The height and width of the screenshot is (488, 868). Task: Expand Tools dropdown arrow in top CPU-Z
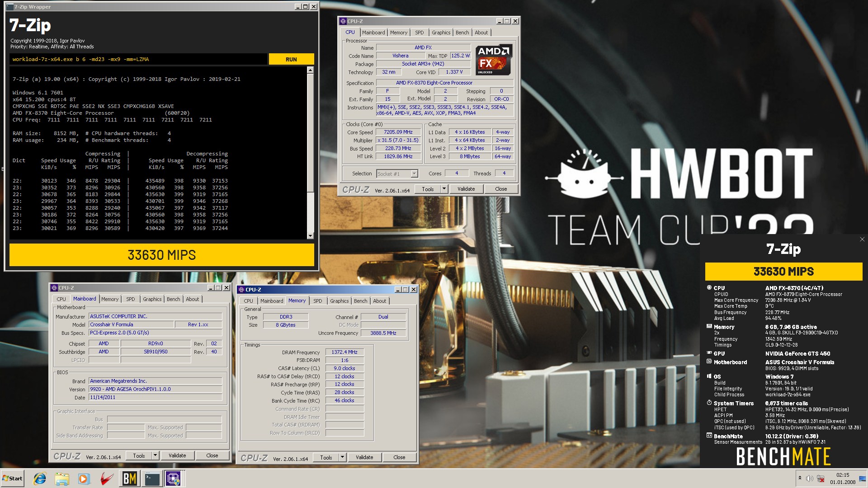[444, 189]
